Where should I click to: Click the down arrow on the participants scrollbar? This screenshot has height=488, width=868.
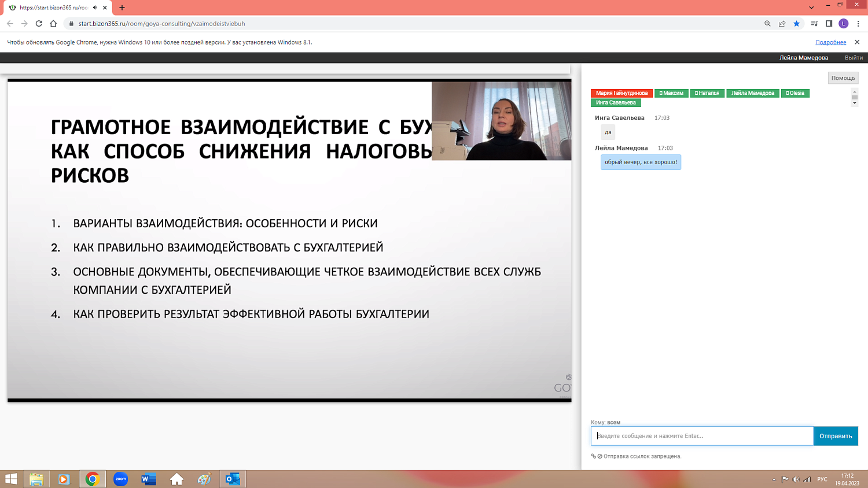point(854,103)
